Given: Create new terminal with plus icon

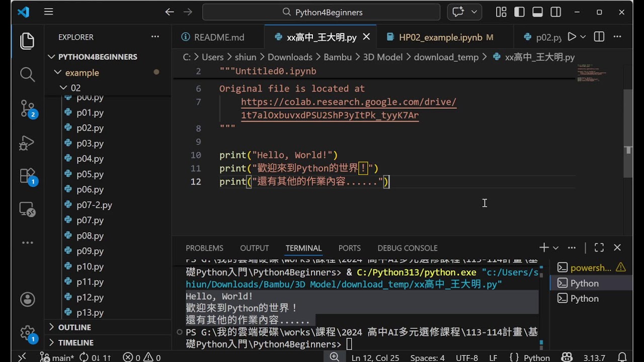Looking at the screenshot, I should coord(544,247).
